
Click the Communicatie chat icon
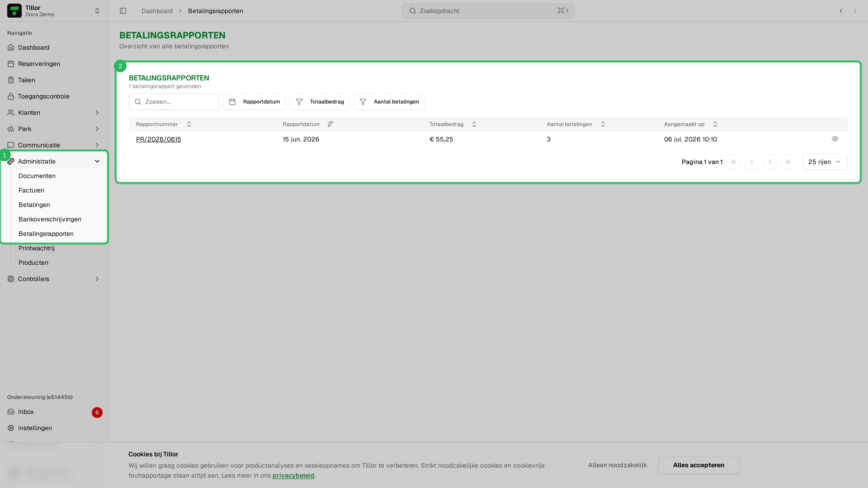tap(11, 145)
